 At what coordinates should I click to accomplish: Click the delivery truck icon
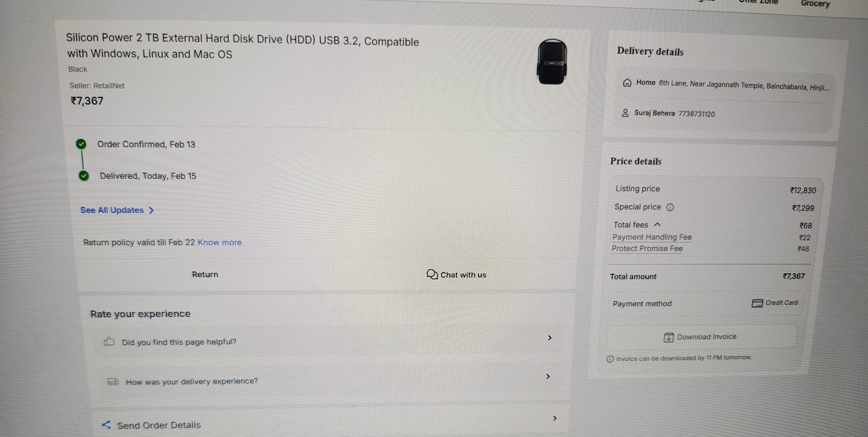coord(113,382)
